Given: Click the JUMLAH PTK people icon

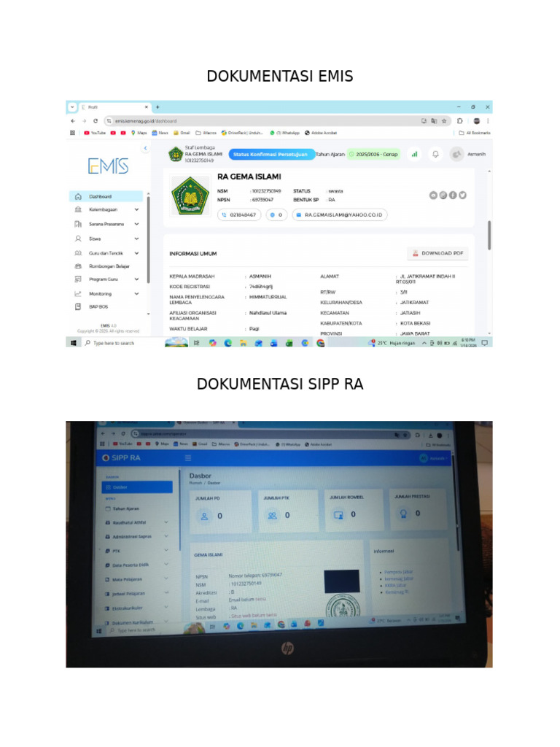Looking at the screenshot, I should (273, 516).
